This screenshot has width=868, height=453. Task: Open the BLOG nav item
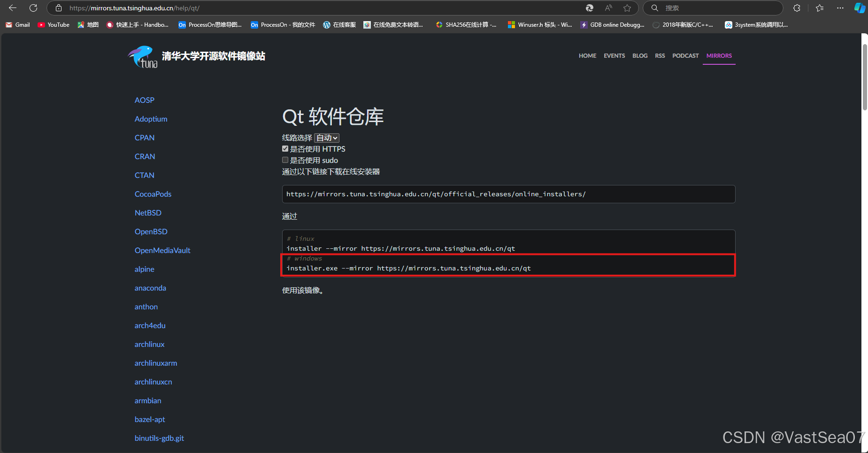pos(640,56)
